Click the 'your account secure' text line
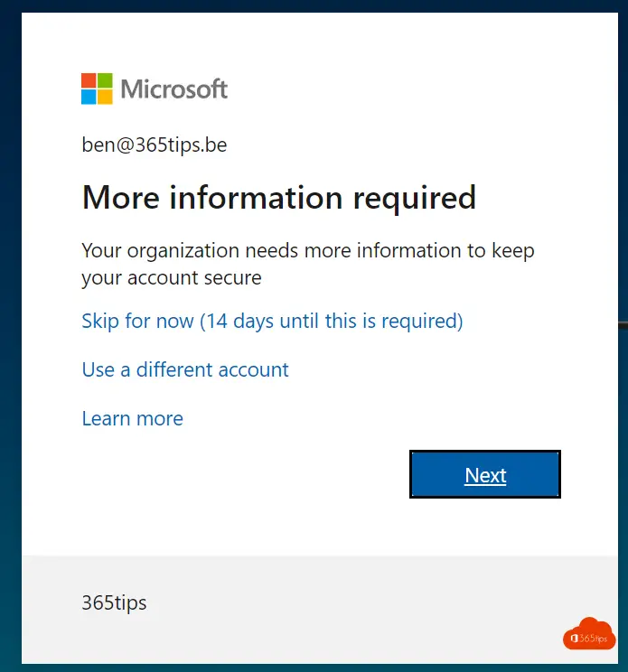 [x=172, y=277]
